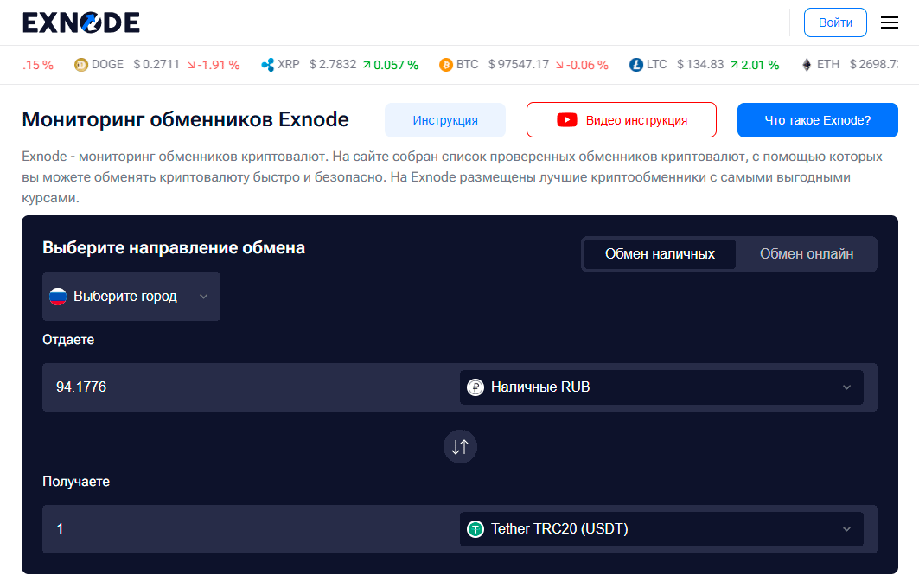Open the hamburger menu
919x588 pixels.
coord(889,22)
